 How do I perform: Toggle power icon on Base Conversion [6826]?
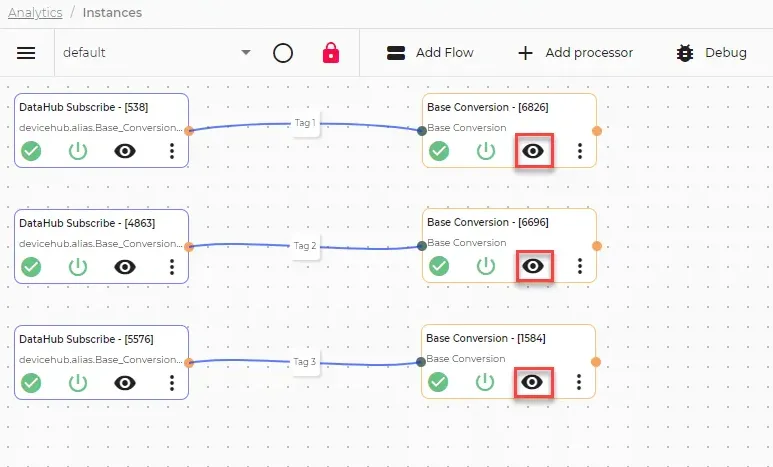pos(486,151)
